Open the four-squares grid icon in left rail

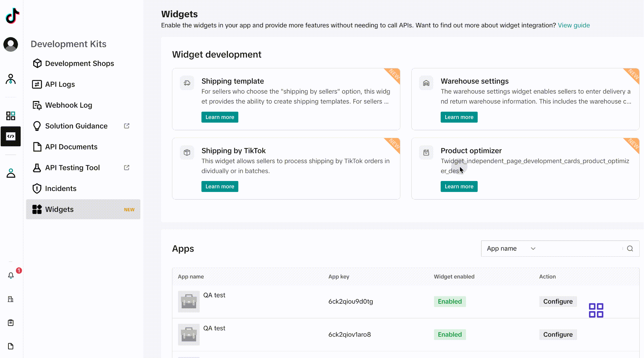pyautogui.click(x=11, y=116)
